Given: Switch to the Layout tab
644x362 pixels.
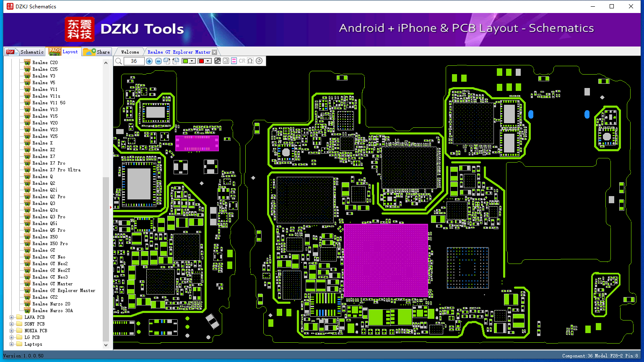Looking at the screenshot, I should click(x=63, y=52).
